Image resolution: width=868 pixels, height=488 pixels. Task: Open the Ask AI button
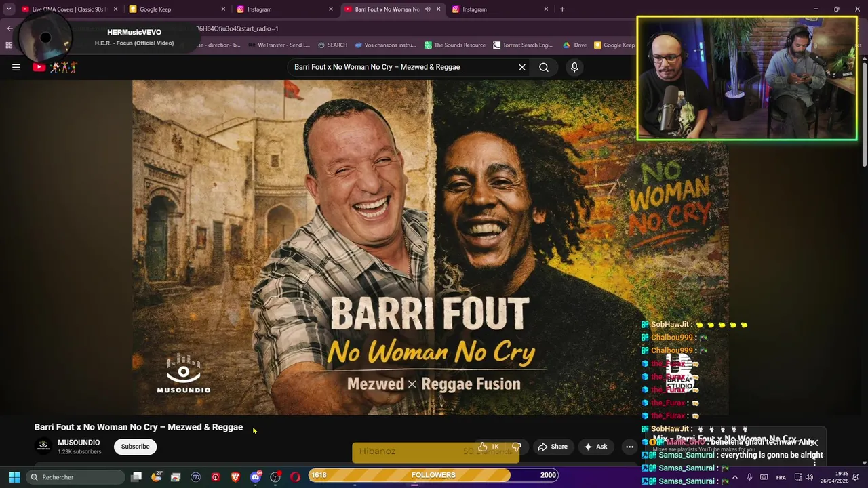(595, 447)
